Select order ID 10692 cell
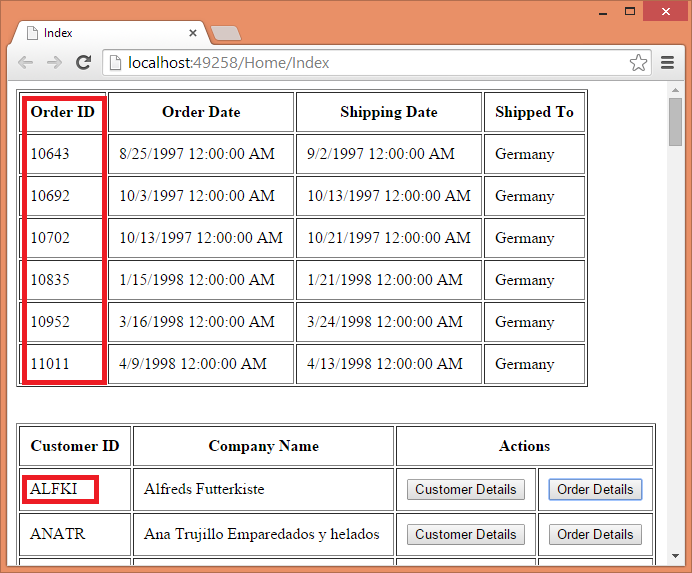 click(63, 196)
